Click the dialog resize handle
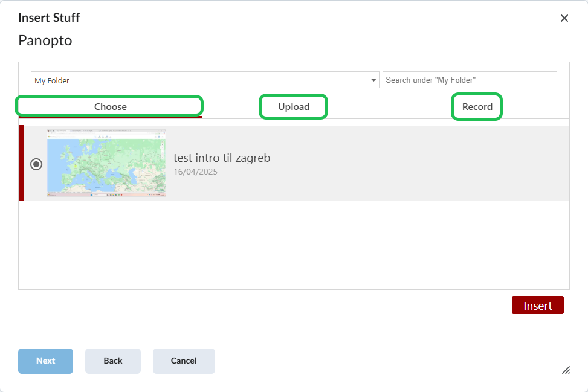Screen dimensions: 588x392 (x=566, y=370)
